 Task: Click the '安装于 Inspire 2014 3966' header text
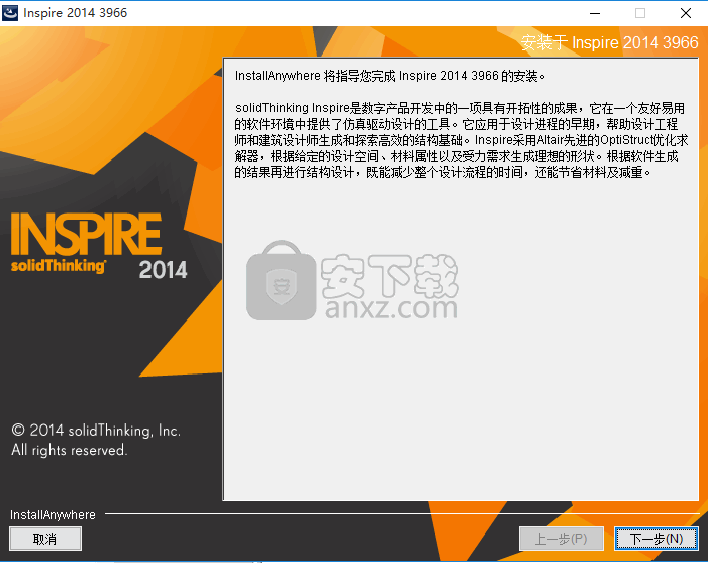coord(609,42)
